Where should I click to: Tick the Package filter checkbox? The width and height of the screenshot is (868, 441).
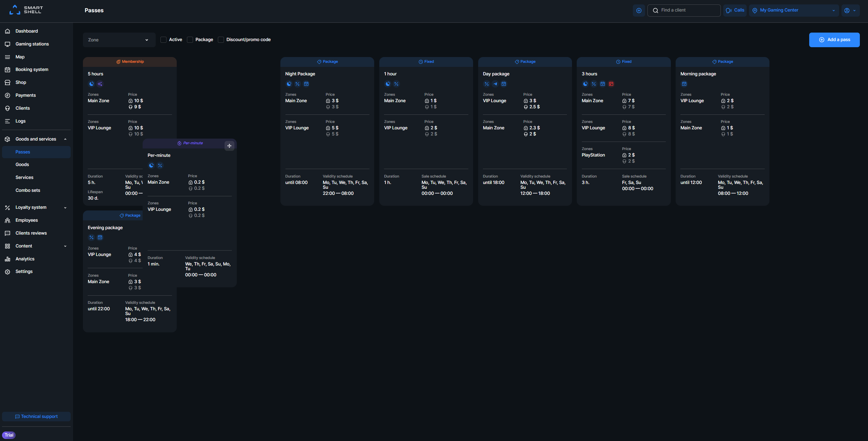[x=190, y=40]
